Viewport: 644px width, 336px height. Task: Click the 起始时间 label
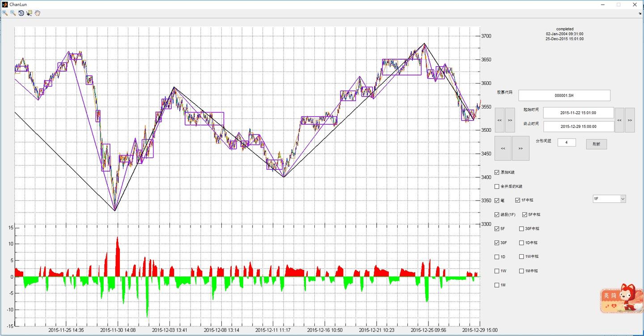(531, 109)
